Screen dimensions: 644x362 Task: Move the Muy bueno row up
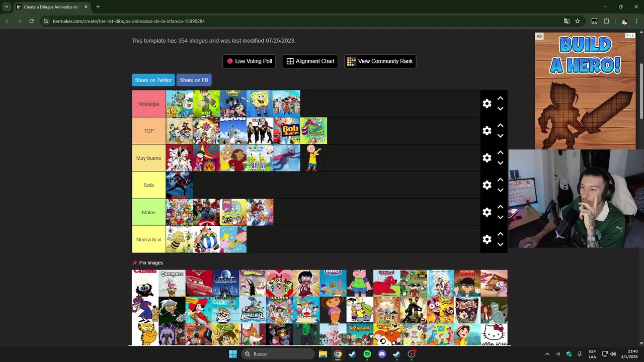(500, 153)
